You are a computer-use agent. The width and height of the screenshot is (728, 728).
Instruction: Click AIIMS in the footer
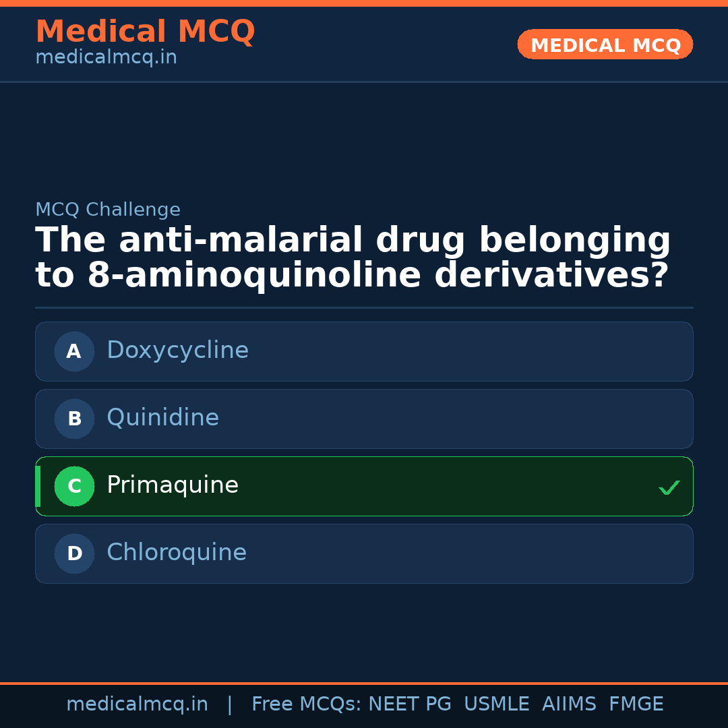click(x=569, y=704)
